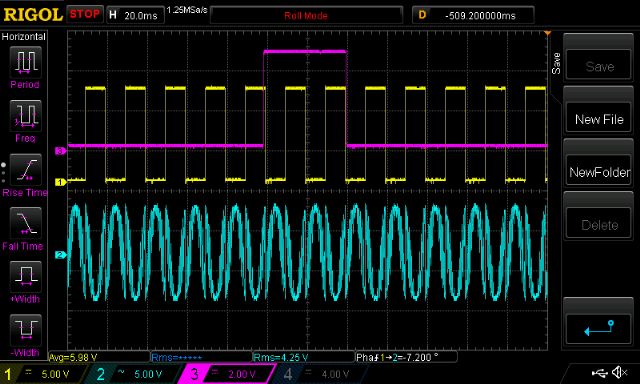Choose the Fall Time measurement icon
This screenshot has width=640, height=384.
click(x=25, y=223)
